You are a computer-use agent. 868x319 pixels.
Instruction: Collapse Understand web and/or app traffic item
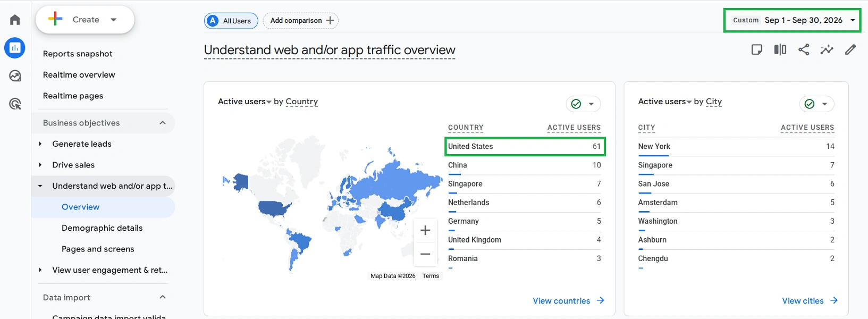[x=40, y=186]
